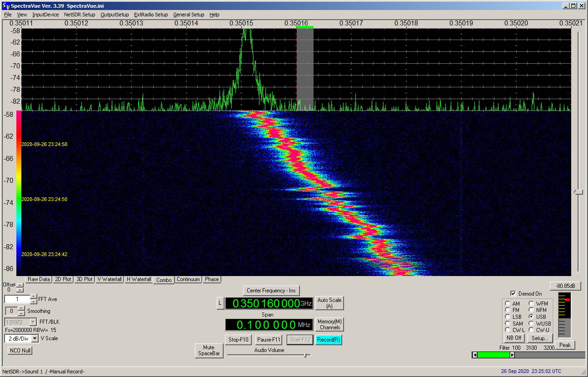Screen dimensions: 588x377
Task: Click the Auto Scale (A) button
Action: (329, 303)
